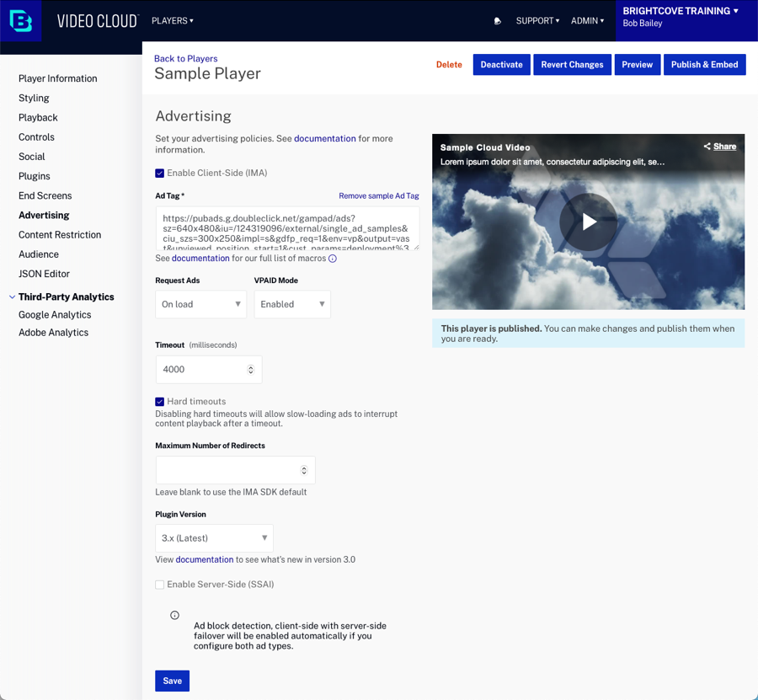Click inside the Ad Tag text area

(x=286, y=229)
